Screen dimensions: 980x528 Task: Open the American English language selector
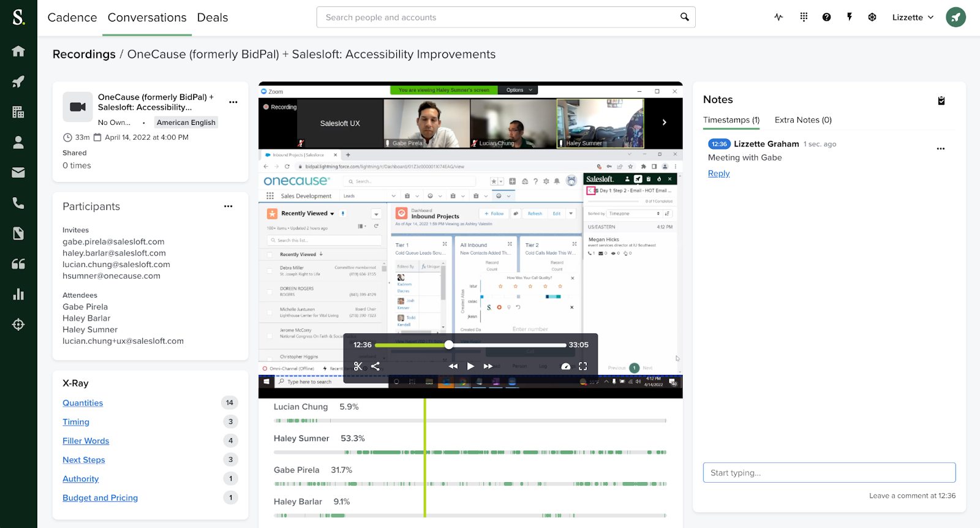[x=186, y=123]
